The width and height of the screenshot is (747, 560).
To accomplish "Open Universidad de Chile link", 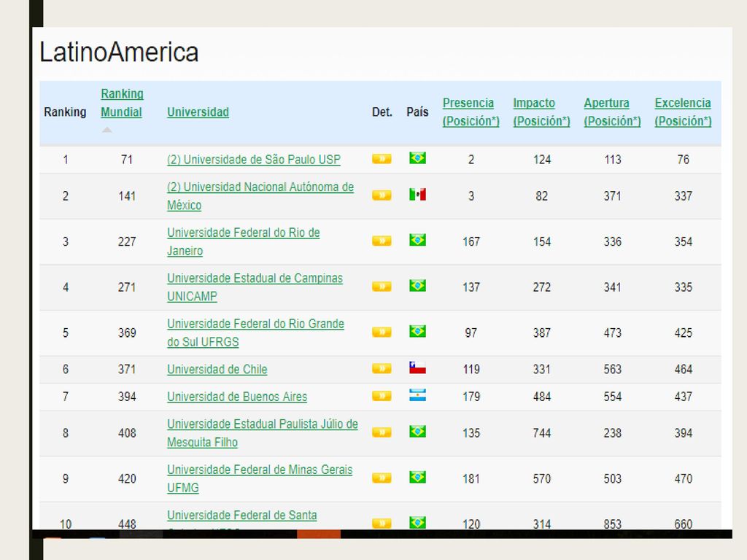I will coord(217,369).
